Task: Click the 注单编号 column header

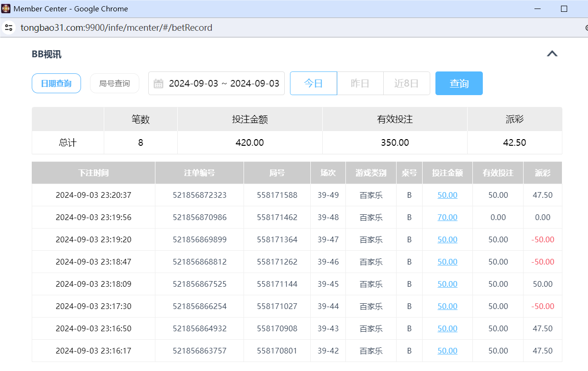Action: pyautogui.click(x=199, y=173)
